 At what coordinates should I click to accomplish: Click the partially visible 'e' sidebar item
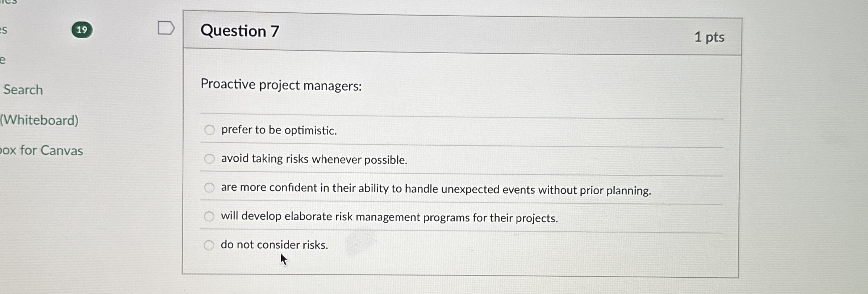[4, 59]
